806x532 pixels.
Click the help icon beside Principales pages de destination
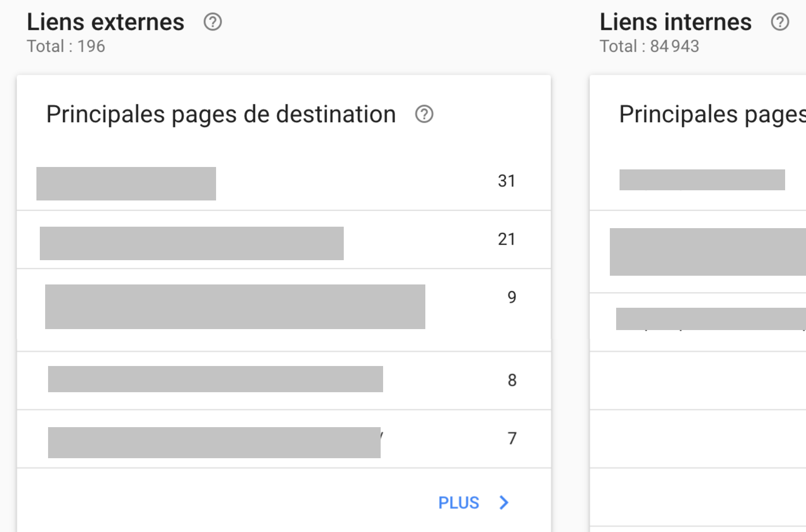(x=423, y=115)
